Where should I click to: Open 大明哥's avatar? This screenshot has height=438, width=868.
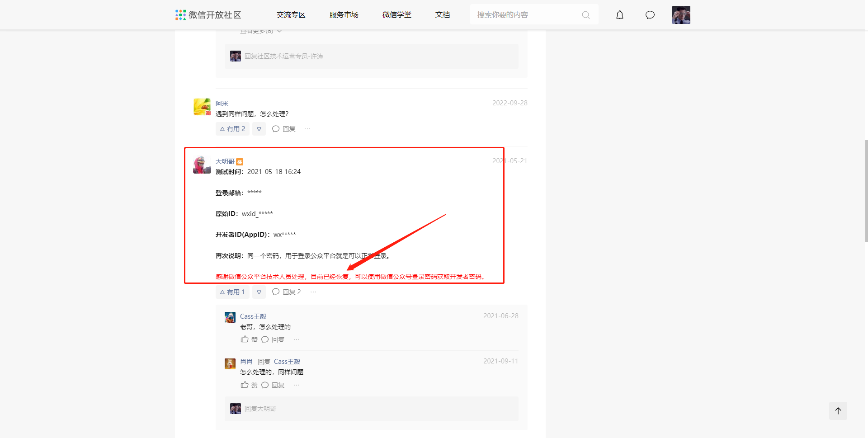[202, 165]
